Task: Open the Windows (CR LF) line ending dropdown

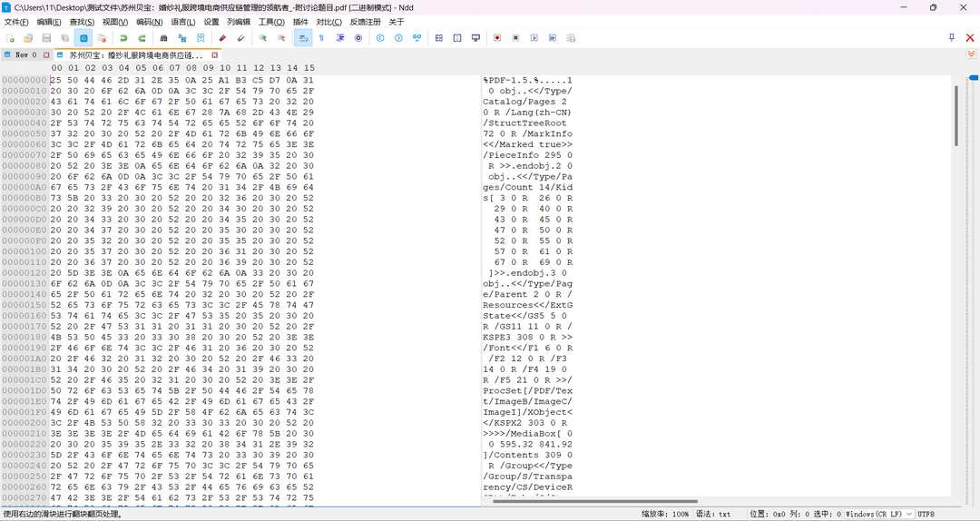Action: pyautogui.click(x=877, y=514)
